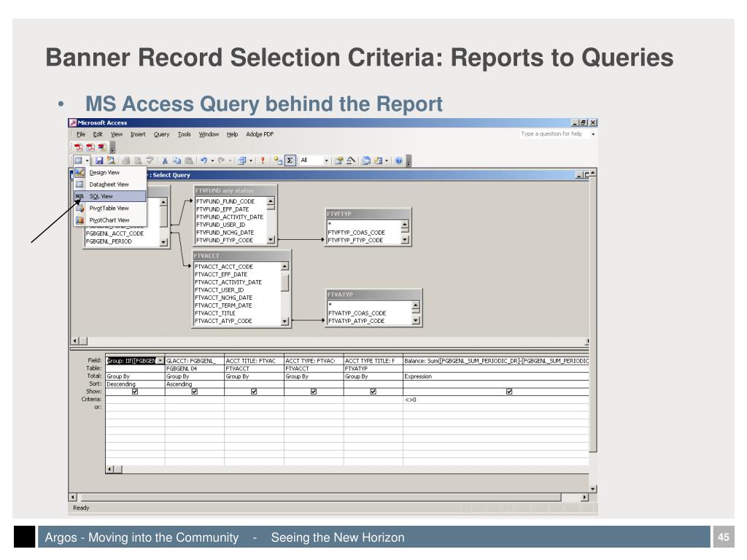Click the Paste clipboard icon
747x560 pixels.
click(189, 160)
